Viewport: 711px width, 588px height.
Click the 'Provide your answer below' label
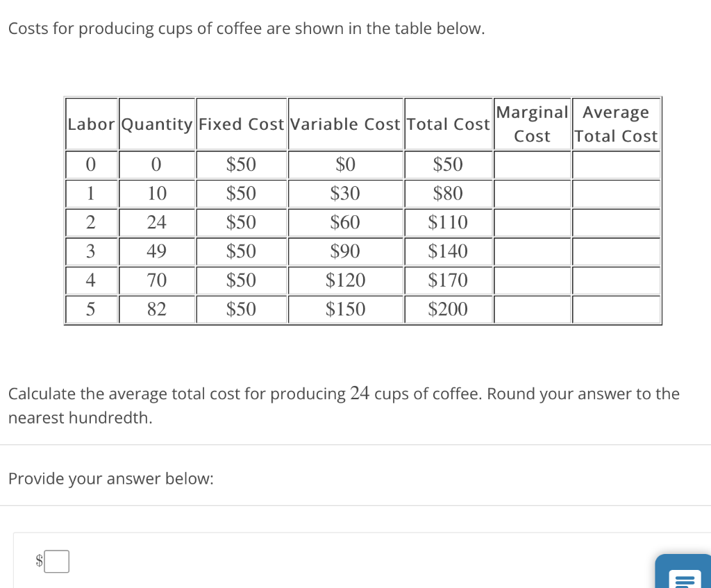tap(111, 478)
